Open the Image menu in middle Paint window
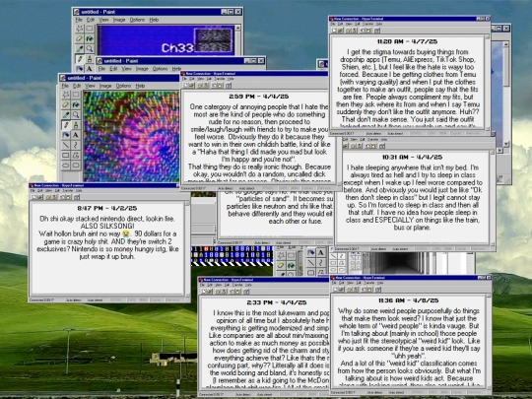 (x=142, y=69)
